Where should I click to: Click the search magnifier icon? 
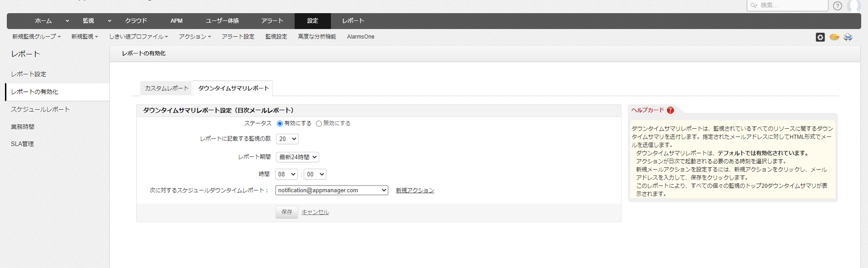click(x=754, y=5)
